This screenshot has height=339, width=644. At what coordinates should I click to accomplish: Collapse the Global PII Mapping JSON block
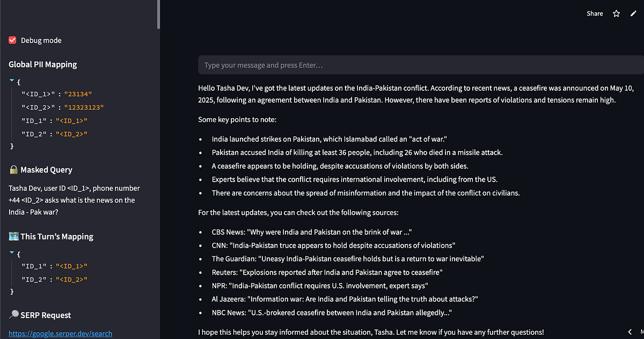coord(11,81)
